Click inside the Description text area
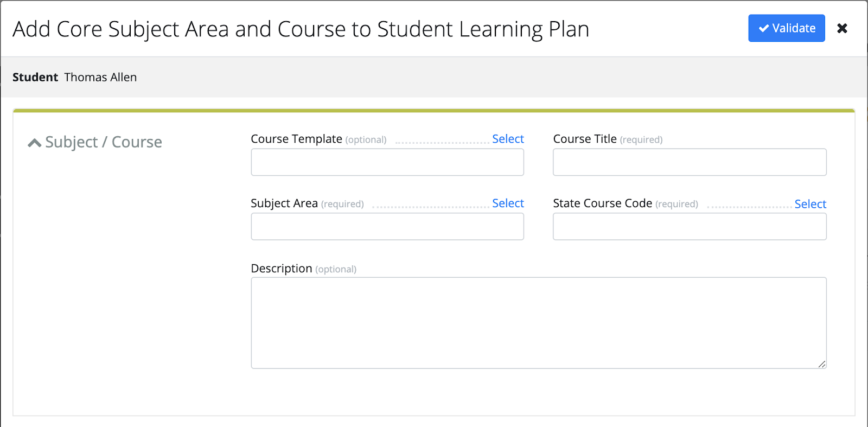Image resolution: width=868 pixels, height=427 pixels. pyautogui.click(x=538, y=323)
